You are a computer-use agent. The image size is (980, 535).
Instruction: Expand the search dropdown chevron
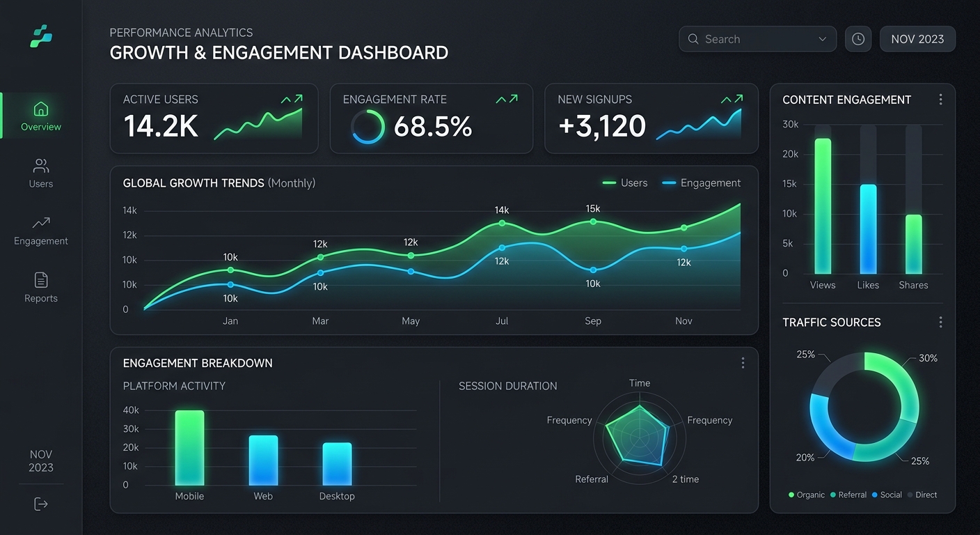[822, 39]
